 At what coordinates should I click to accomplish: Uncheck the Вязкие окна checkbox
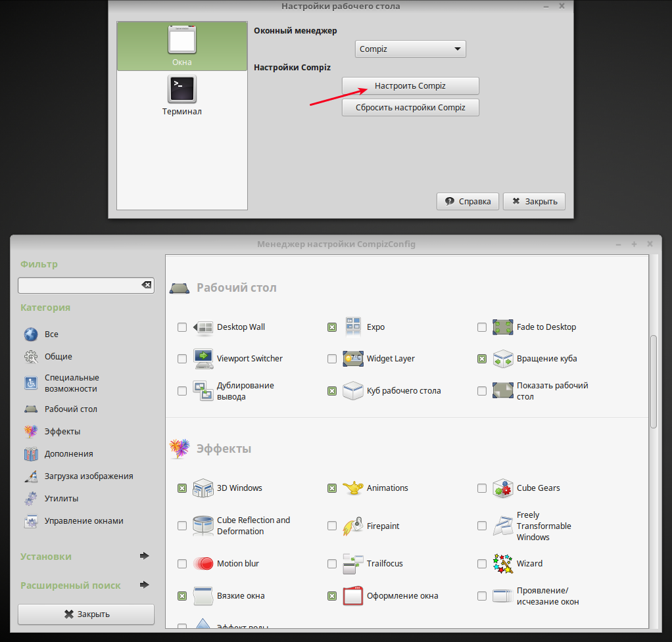tap(182, 596)
